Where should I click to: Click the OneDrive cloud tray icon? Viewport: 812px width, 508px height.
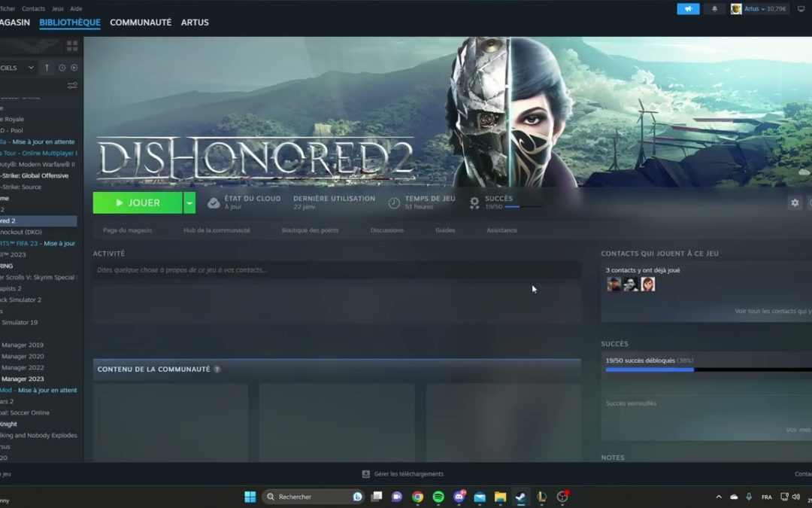(734, 497)
